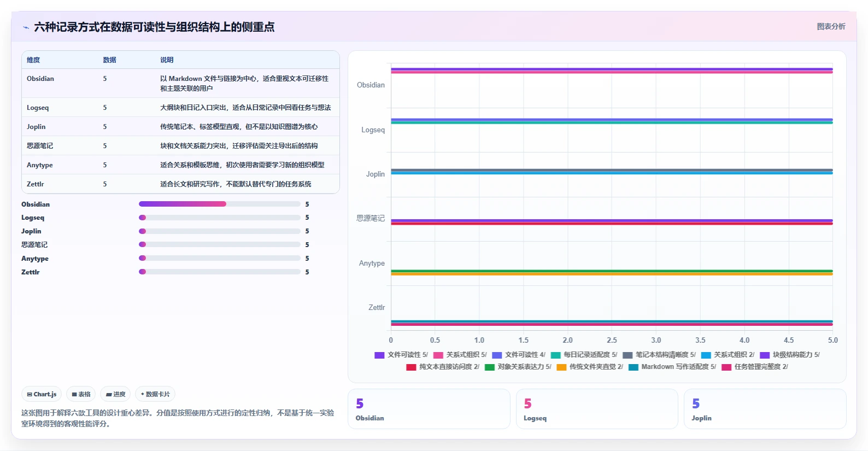Click the Zettlr description starting 适合长文和研究写作

coord(236,184)
